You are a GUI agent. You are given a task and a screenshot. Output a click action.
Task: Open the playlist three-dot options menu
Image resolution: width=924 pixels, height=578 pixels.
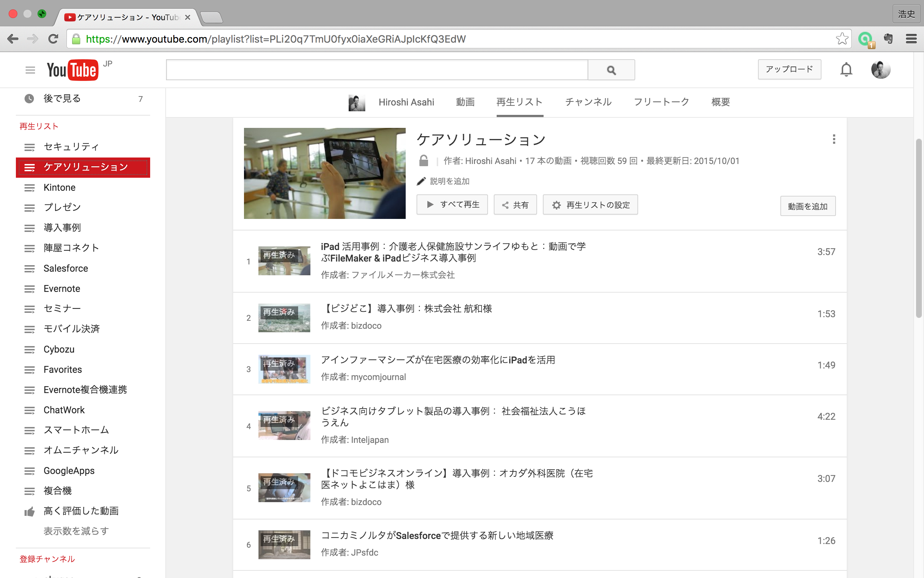pyautogui.click(x=834, y=139)
